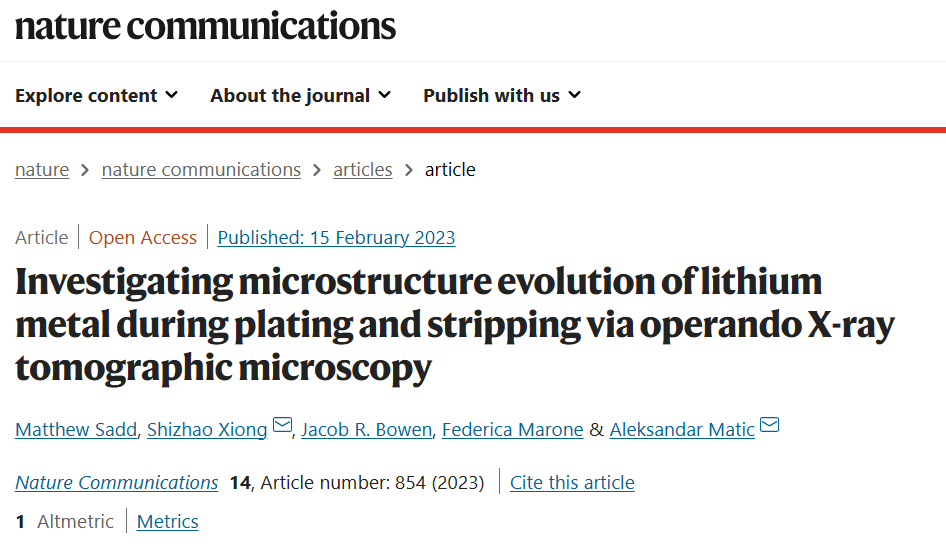Open the Metrics link
This screenshot has height=549, width=946.
tap(168, 521)
